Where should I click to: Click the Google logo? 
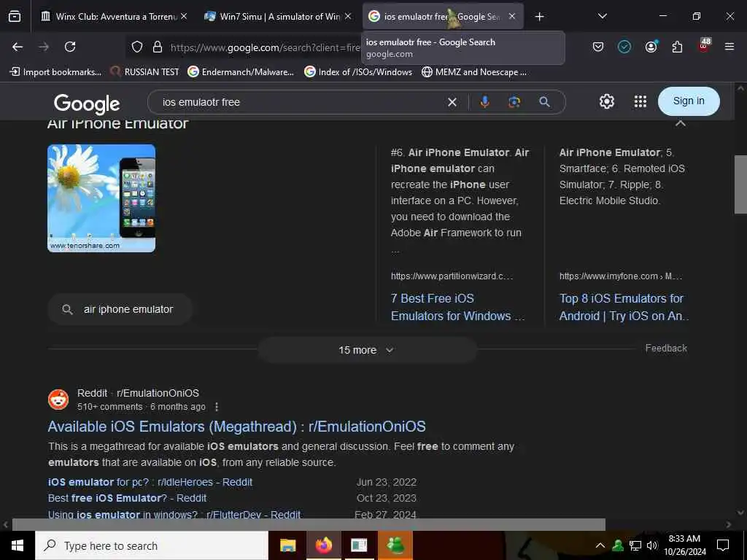pyautogui.click(x=87, y=104)
